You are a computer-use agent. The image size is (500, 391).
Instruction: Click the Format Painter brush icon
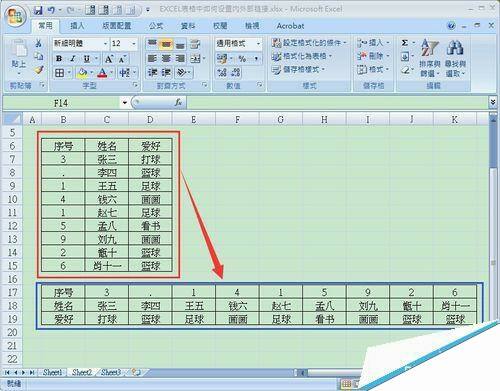pos(39,70)
